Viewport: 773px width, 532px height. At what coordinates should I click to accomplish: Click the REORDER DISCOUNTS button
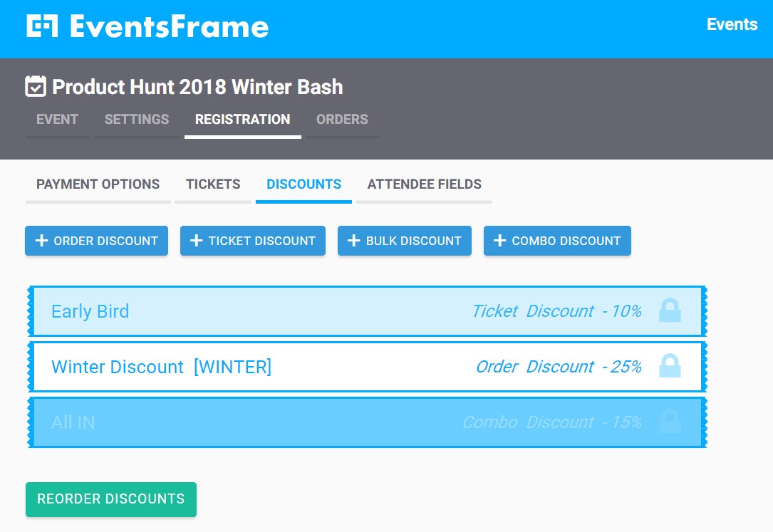click(x=110, y=499)
